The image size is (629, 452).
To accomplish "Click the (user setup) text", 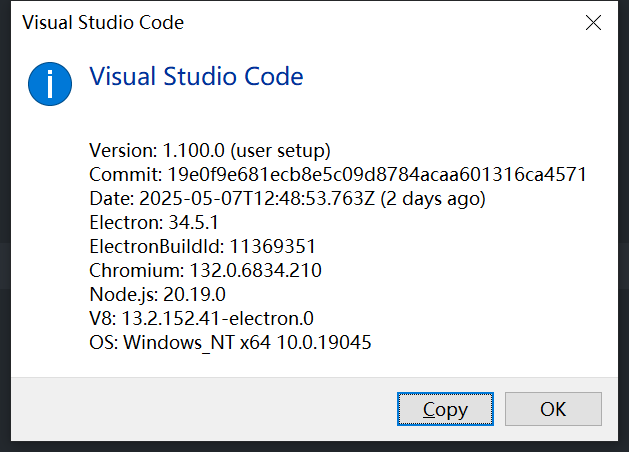I will tap(280, 151).
